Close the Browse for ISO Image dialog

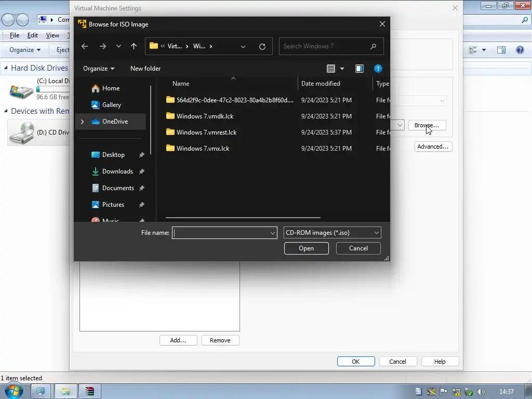click(x=382, y=24)
